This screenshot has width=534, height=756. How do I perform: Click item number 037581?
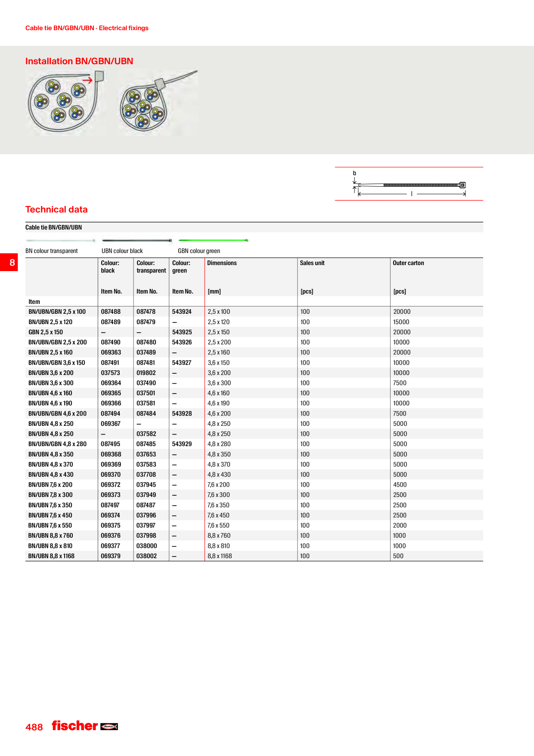[x=146, y=403]
